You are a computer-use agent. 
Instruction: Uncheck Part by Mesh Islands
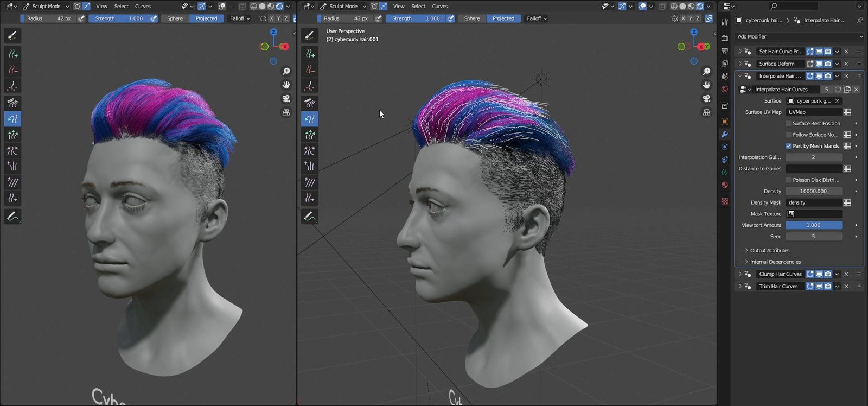tap(788, 146)
